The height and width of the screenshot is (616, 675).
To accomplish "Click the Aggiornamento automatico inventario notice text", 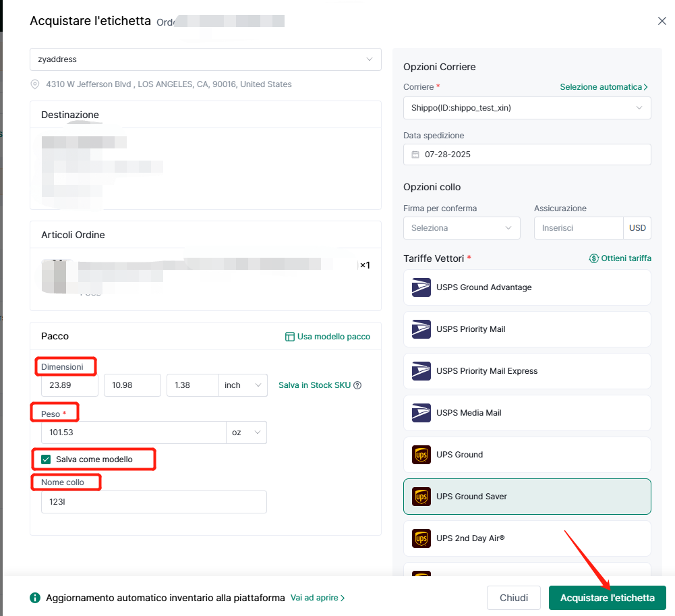I will pos(165,598).
